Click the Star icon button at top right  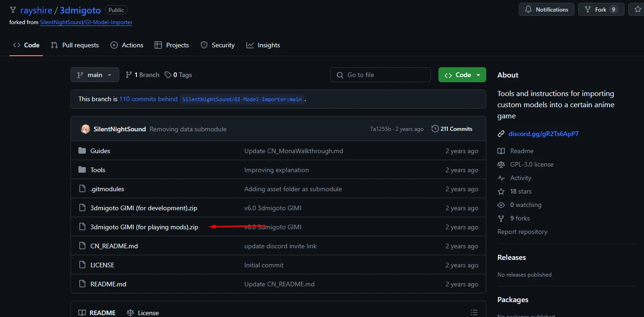(637, 9)
